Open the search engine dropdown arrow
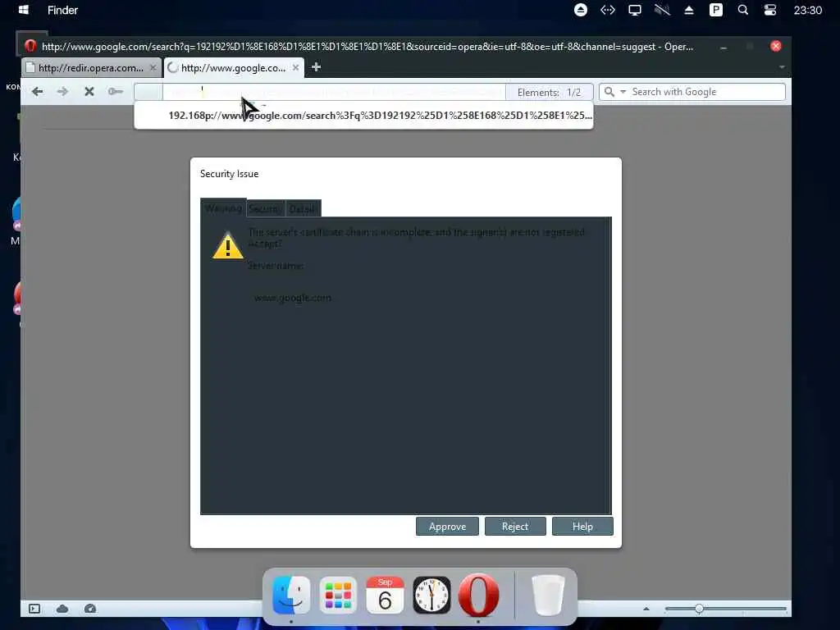The height and width of the screenshot is (630, 840). 623,92
